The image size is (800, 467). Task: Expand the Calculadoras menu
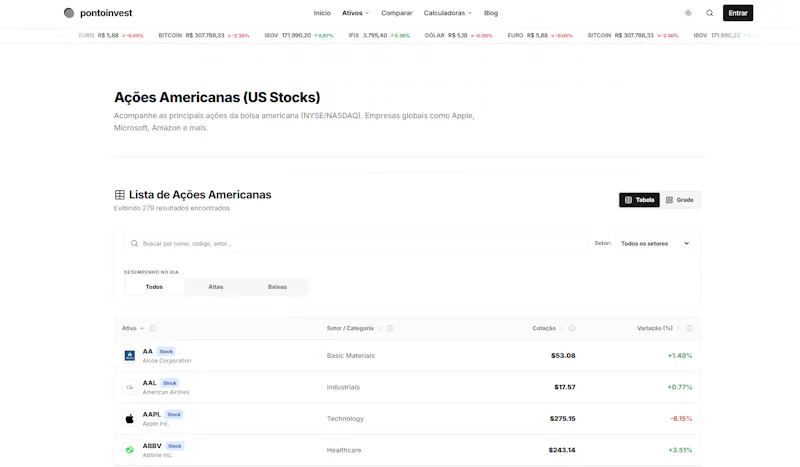(447, 13)
